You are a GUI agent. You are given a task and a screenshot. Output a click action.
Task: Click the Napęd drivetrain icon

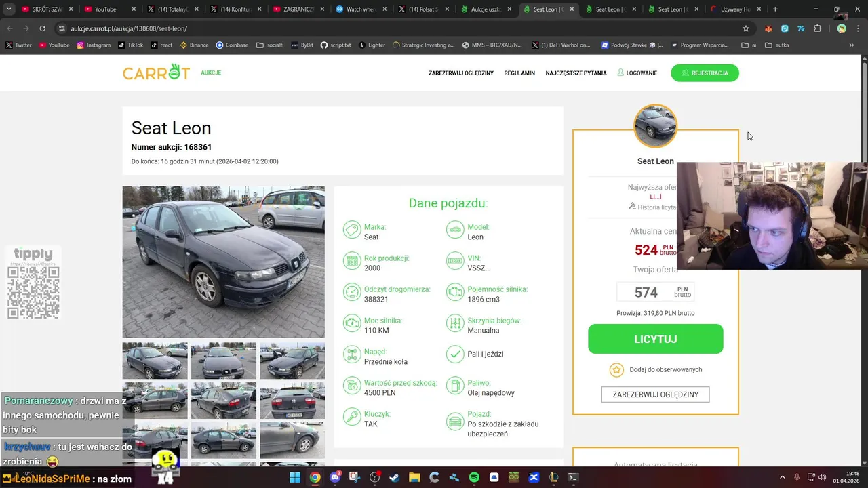[x=352, y=354]
